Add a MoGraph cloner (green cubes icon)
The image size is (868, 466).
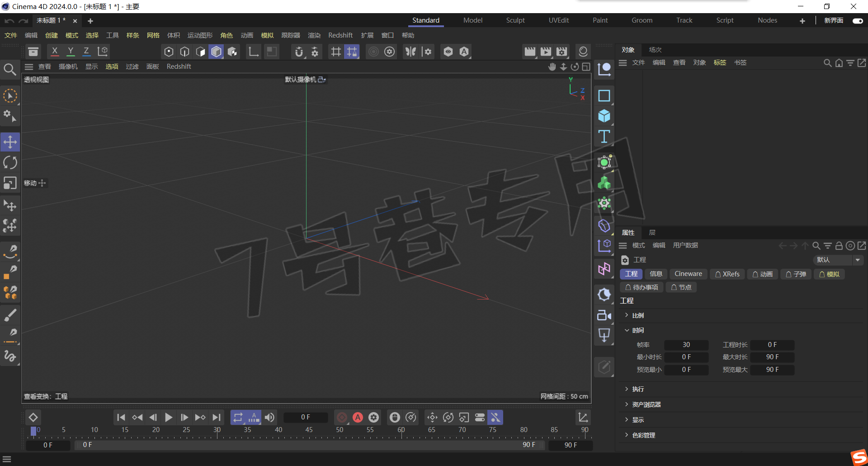604,183
